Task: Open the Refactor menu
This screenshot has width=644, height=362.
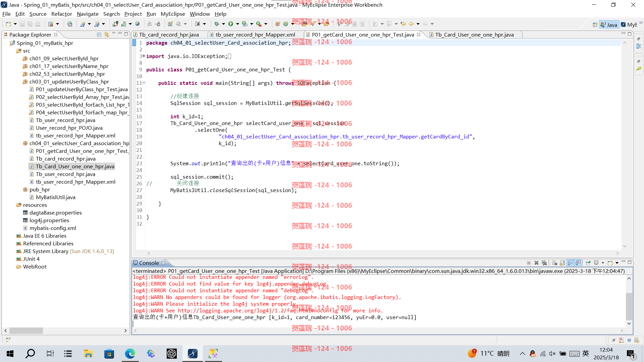Action: (x=62, y=14)
